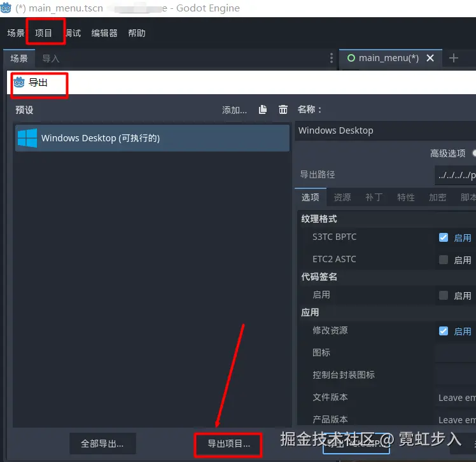Open the 项目 menu
This screenshot has width=476, height=462.
tap(43, 33)
